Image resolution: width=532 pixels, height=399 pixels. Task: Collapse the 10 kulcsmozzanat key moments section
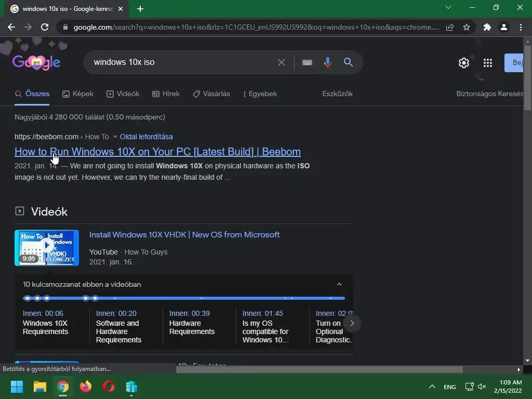[339, 284]
